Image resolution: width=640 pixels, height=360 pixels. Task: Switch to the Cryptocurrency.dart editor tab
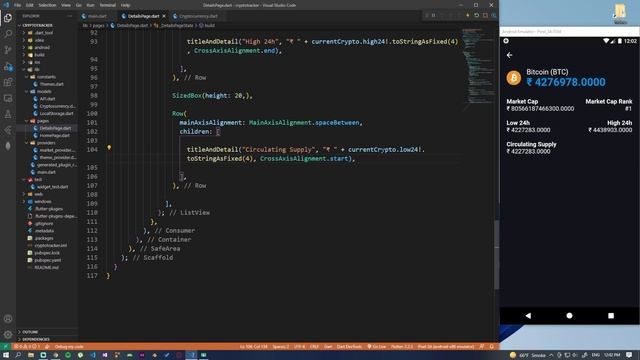[x=198, y=16]
